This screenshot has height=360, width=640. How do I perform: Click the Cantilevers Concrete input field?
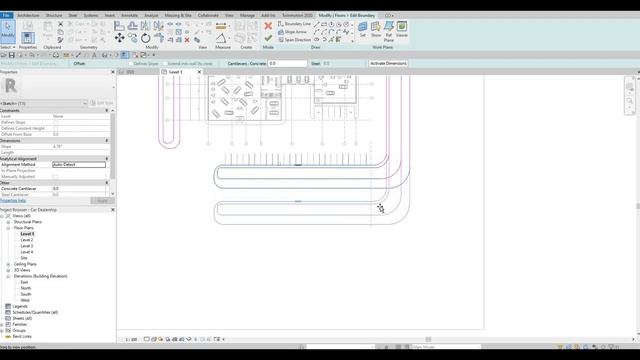pyautogui.click(x=287, y=64)
